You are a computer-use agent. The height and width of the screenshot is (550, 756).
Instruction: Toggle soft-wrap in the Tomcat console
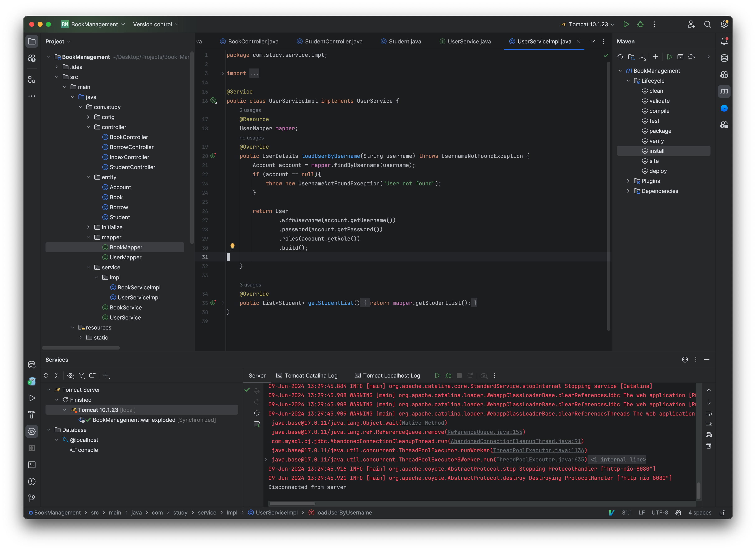point(709,414)
